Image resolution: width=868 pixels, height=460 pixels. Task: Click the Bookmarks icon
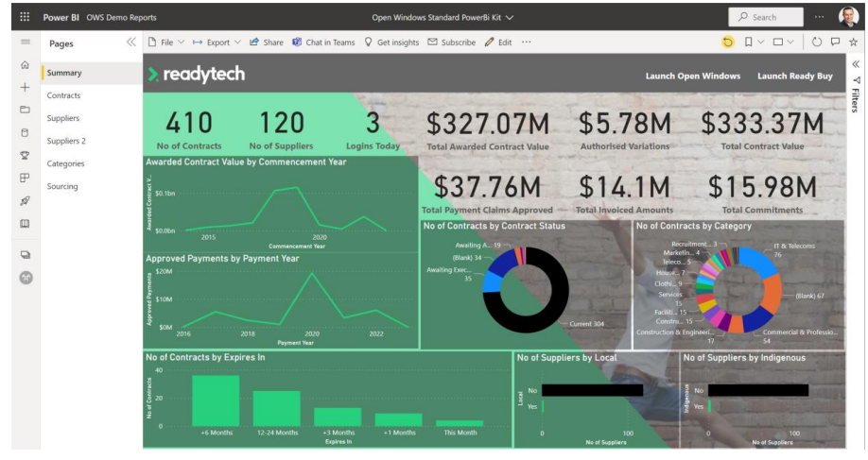pyautogui.click(x=749, y=42)
